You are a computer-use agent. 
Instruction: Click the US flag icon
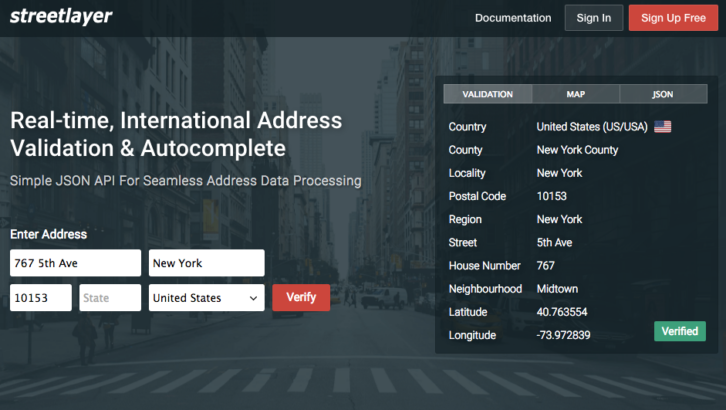(x=662, y=127)
